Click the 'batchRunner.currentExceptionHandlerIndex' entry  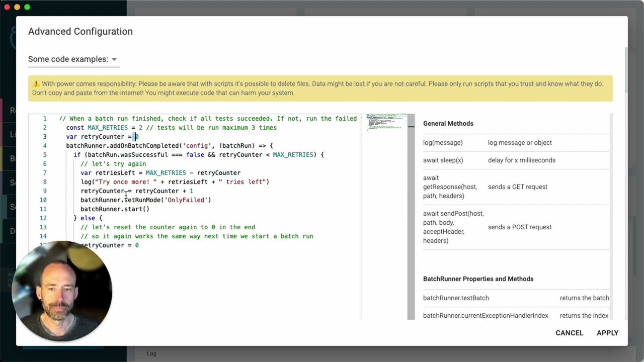[x=486, y=316]
